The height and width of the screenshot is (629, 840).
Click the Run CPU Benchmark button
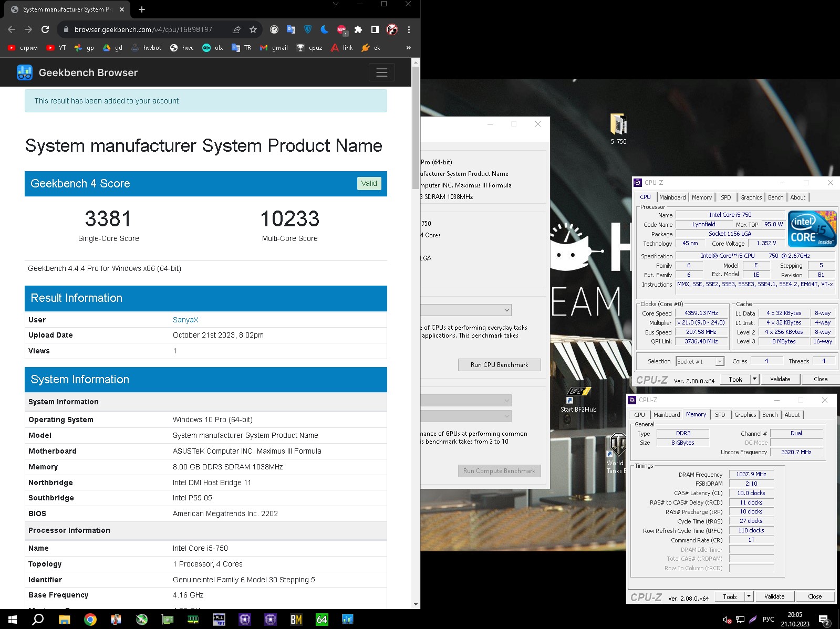(x=499, y=365)
